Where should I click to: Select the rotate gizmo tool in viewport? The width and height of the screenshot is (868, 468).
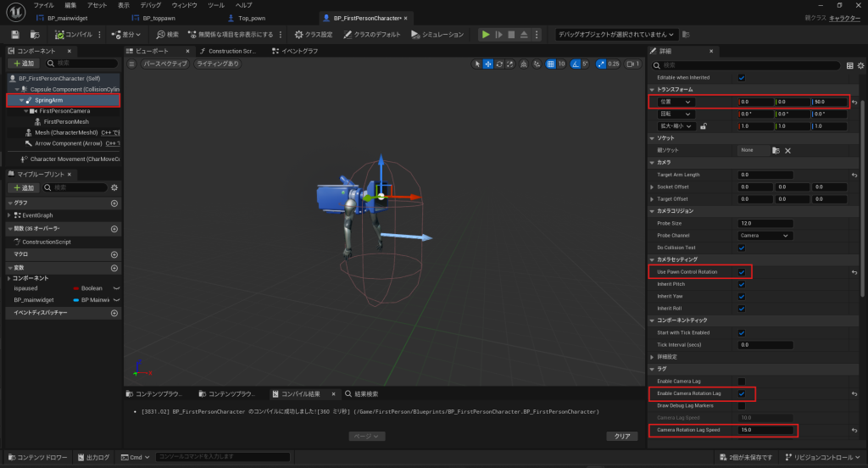tap(499, 64)
